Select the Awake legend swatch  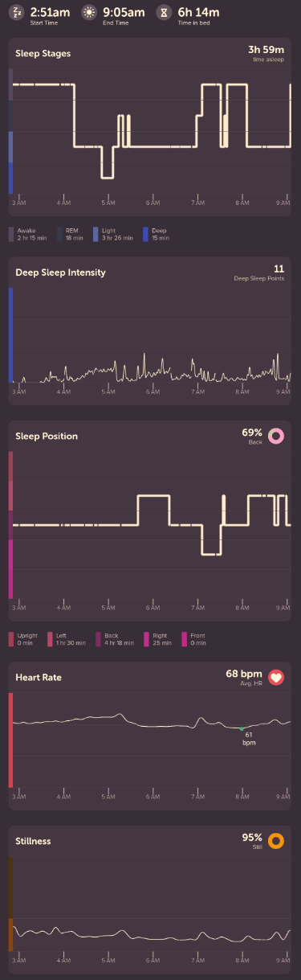point(11,234)
